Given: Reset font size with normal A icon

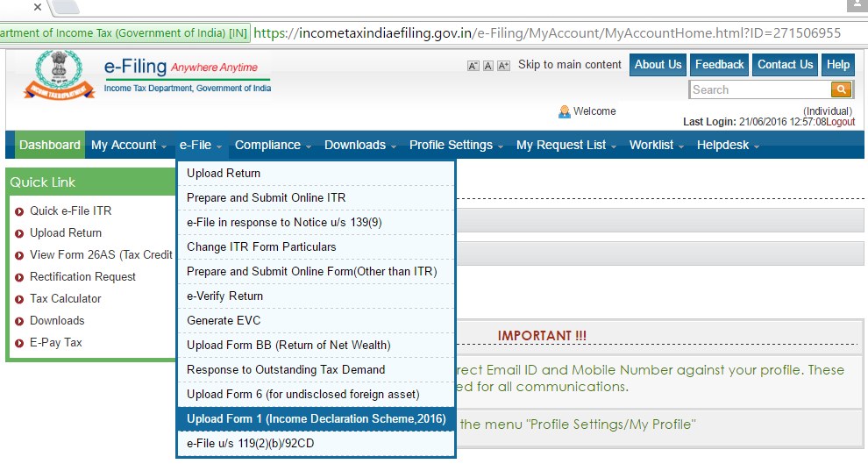Looking at the screenshot, I should pos(487,66).
